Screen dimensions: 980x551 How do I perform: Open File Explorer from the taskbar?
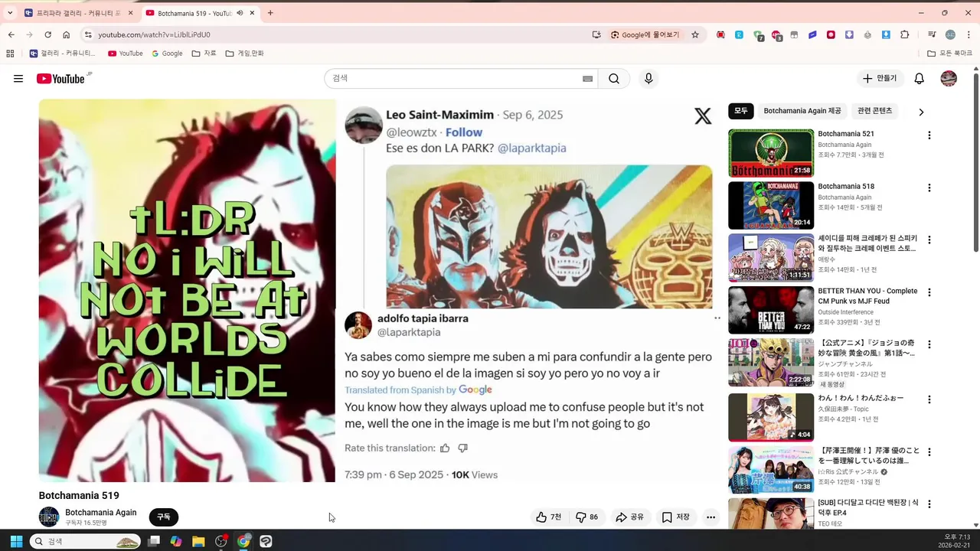click(x=198, y=541)
